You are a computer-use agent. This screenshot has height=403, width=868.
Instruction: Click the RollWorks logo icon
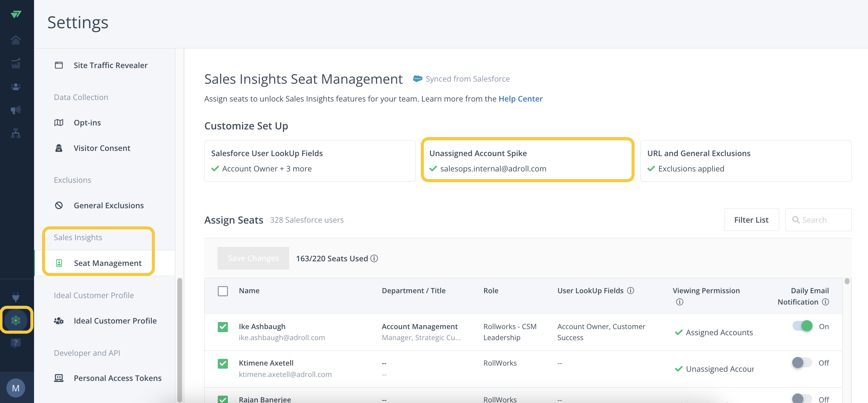16,14
